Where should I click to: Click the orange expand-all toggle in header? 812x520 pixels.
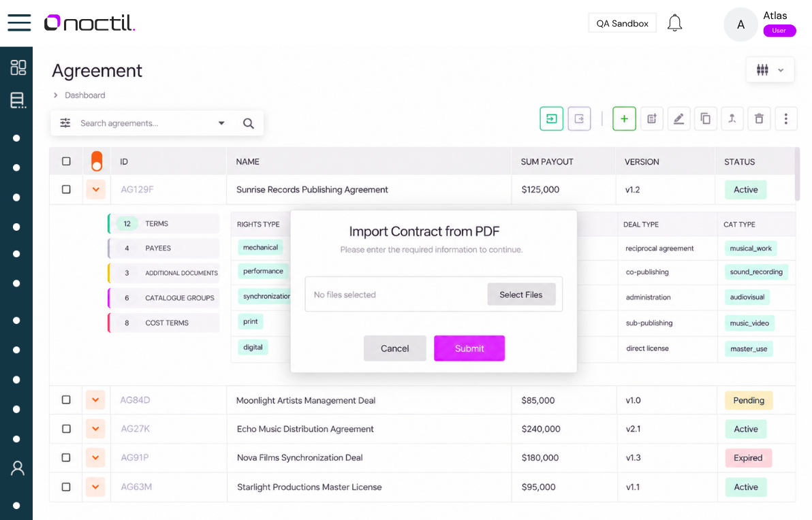96,161
